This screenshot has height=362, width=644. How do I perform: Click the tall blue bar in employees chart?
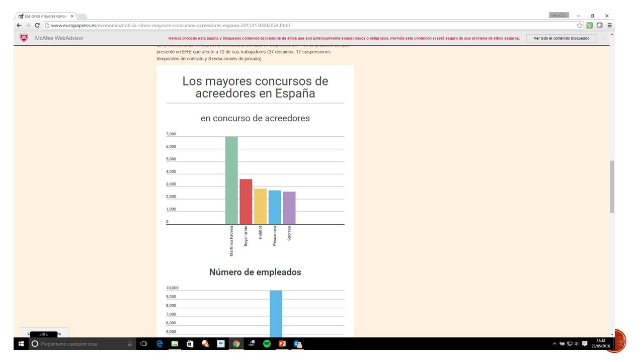click(276, 314)
